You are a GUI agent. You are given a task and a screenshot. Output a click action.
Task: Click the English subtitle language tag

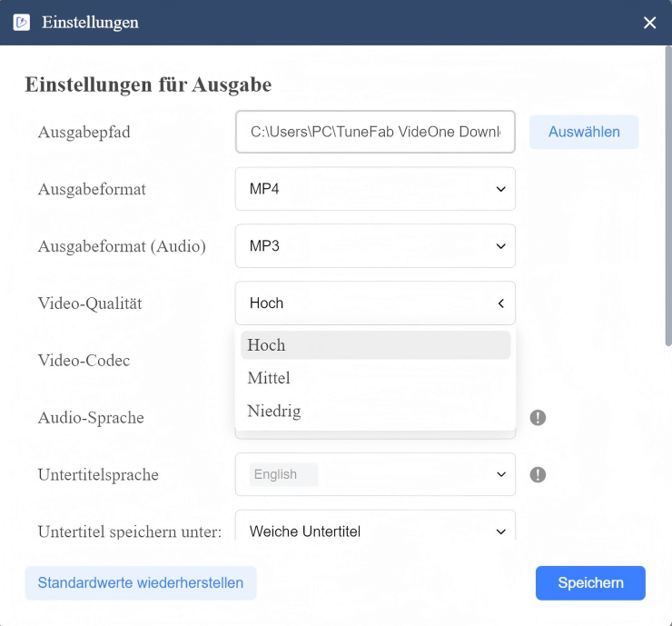(x=283, y=474)
